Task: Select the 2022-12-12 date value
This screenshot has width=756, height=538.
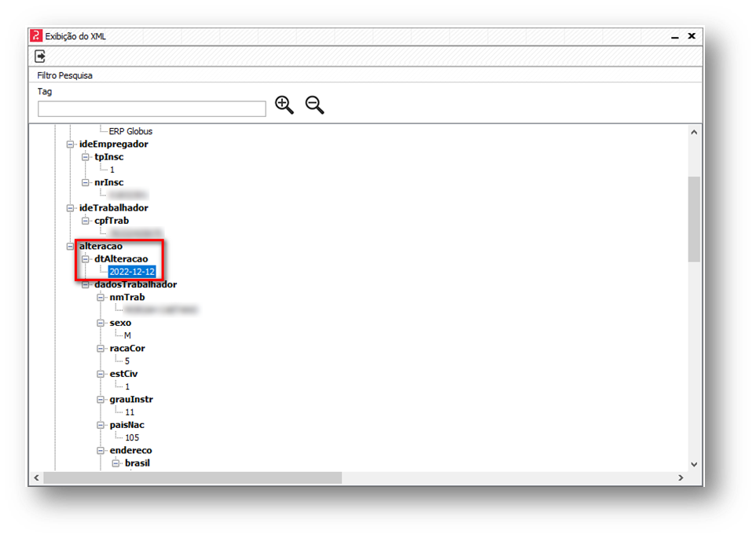Action: click(131, 272)
